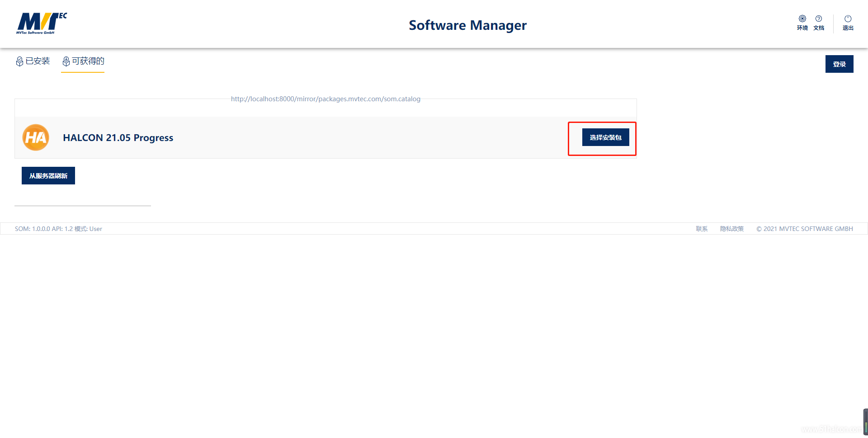The width and height of the screenshot is (868, 438).
Task: Click the som.catalog URL text
Action: (x=325, y=99)
